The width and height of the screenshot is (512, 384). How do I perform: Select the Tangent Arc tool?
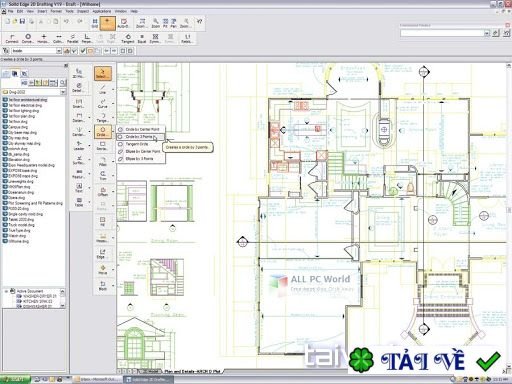(102, 117)
